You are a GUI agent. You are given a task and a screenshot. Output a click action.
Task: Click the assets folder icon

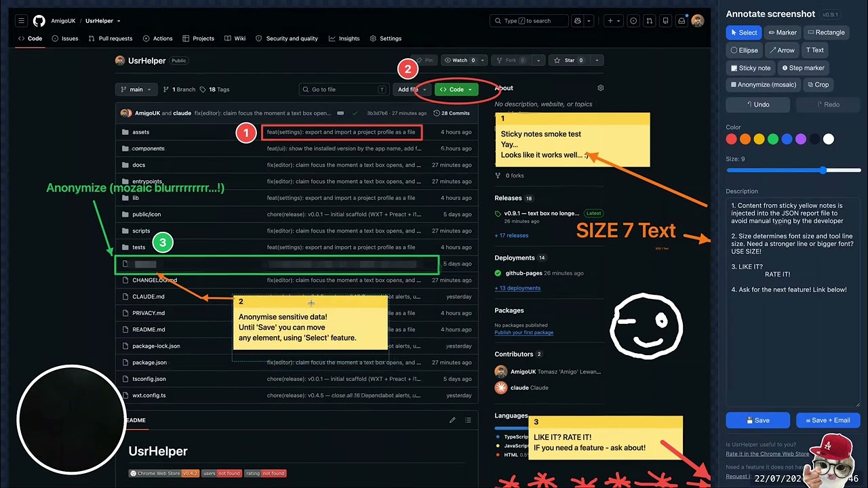pyautogui.click(x=125, y=132)
